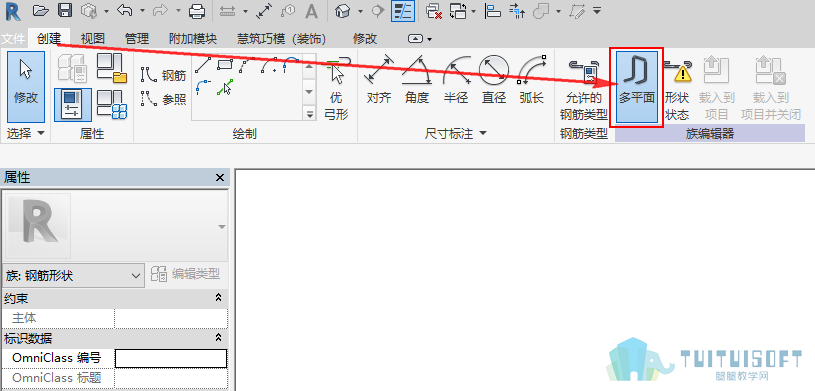This screenshot has width=815, height=391.
Task: Open Customize Quick Access Toolbar dropdown
Action: coord(597,10)
